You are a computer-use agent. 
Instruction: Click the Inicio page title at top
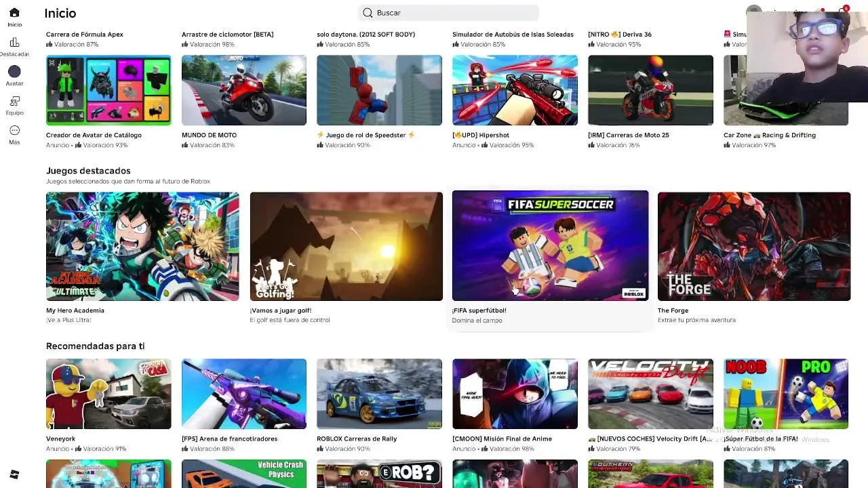pyautogui.click(x=60, y=14)
